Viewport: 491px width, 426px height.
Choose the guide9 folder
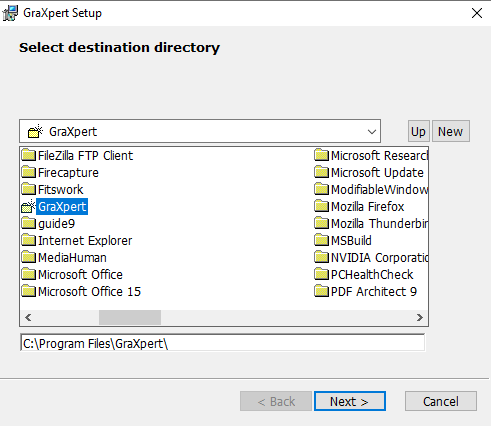coord(48,223)
